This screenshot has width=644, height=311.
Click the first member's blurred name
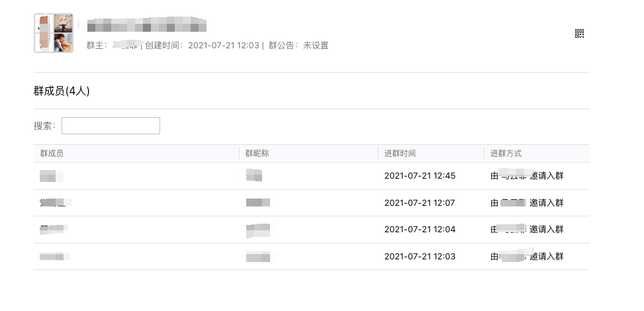coord(52,176)
